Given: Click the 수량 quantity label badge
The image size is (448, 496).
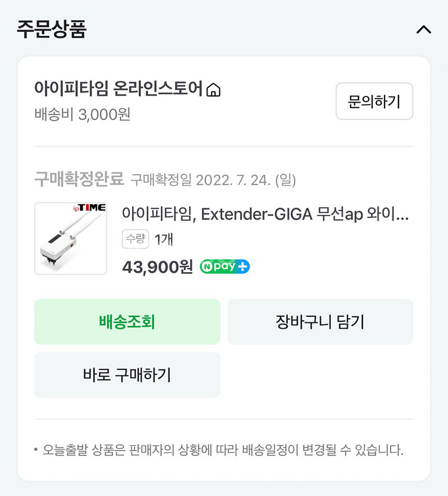Looking at the screenshot, I should (135, 239).
